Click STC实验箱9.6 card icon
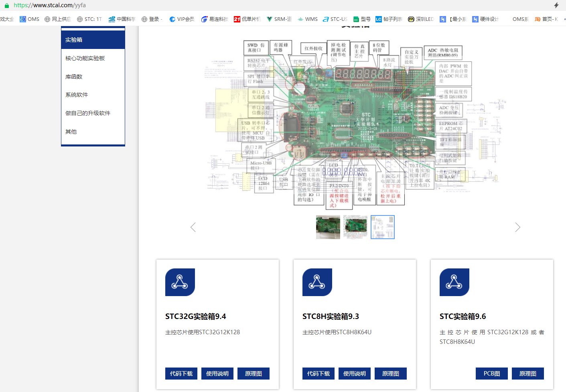The width and height of the screenshot is (566, 392). coord(454,282)
